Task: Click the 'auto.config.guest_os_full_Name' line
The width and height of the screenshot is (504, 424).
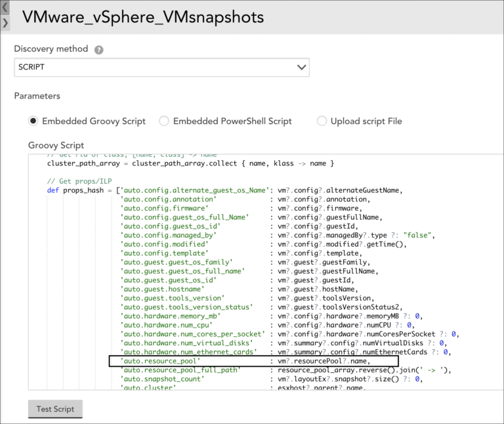Action: coord(251,217)
